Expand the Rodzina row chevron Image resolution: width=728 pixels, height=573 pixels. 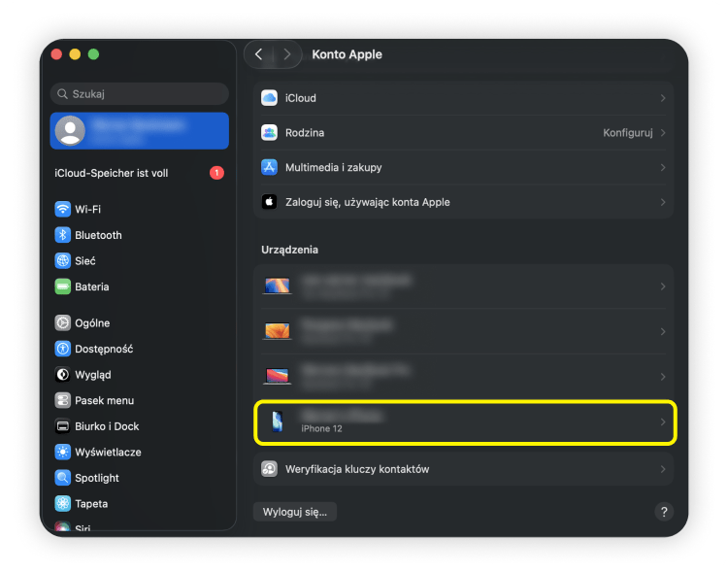(x=663, y=133)
